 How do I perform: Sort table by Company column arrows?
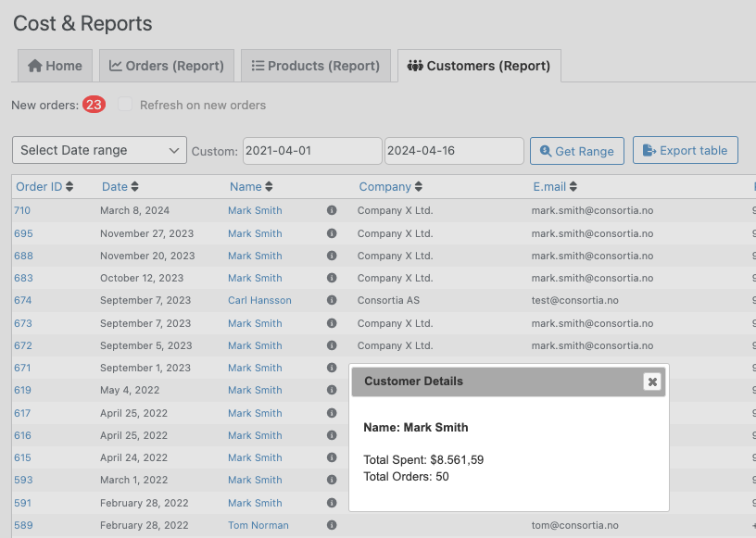click(419, 186)
